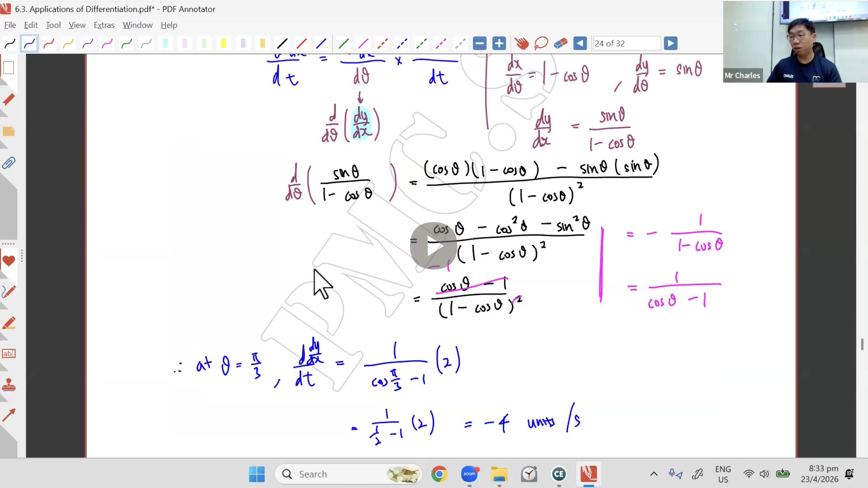Toggle the favorites heart panel
The width and height of the screenshot is (868, 488).
click(8, 261)
